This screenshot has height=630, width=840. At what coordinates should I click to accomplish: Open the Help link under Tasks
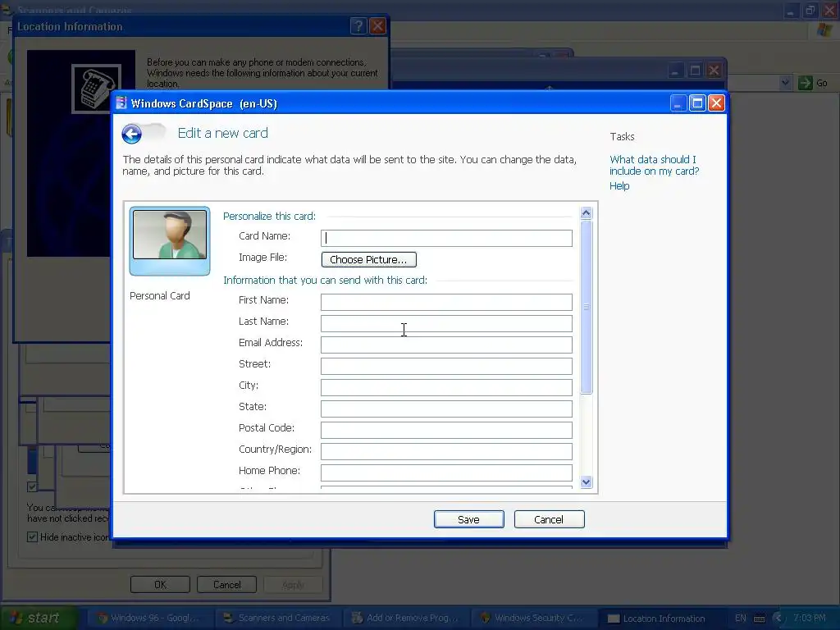click(619, 186)
